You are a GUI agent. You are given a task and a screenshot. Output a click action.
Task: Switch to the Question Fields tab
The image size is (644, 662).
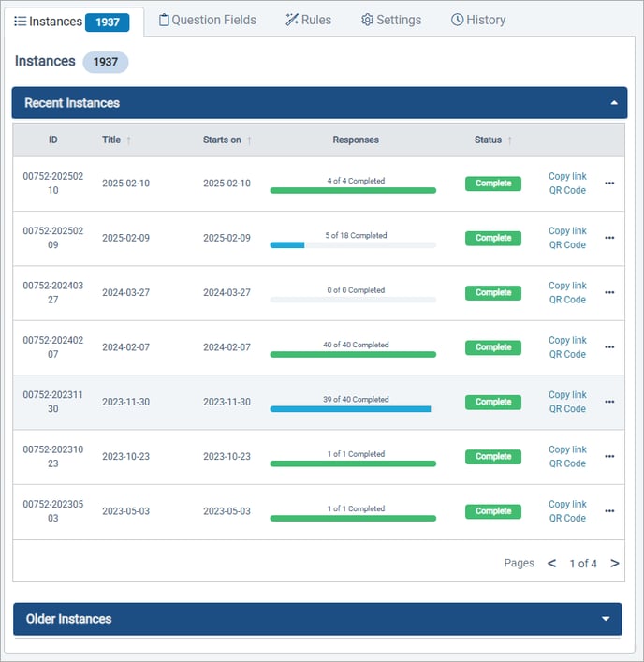[x=208, y=20]
